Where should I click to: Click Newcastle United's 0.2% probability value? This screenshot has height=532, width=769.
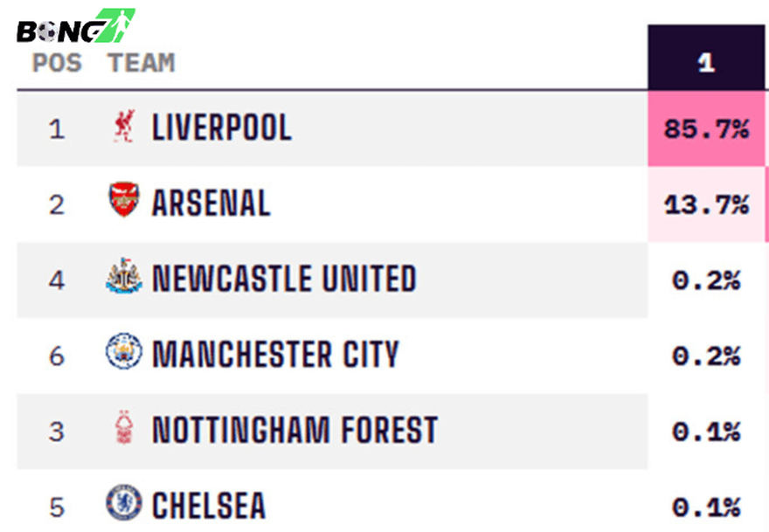pos(706,280)
